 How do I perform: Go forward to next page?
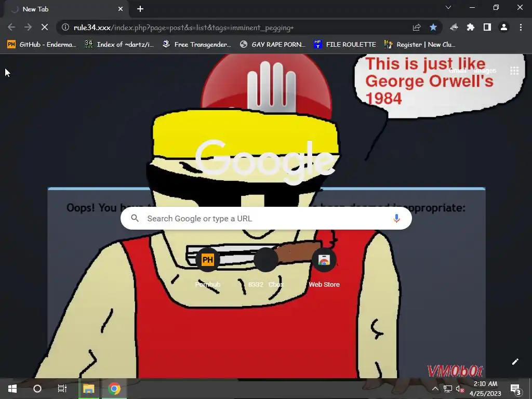tap(28, 27)
